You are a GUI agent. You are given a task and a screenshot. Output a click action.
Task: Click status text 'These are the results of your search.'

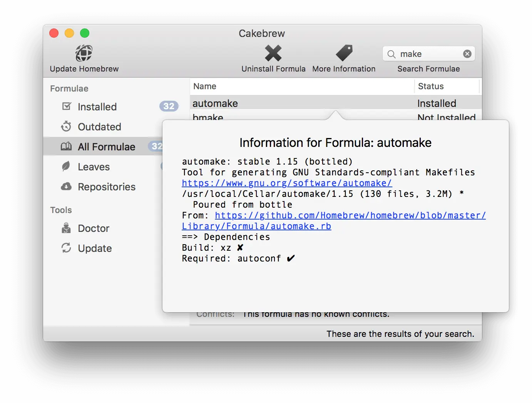[x=400, y=334]
